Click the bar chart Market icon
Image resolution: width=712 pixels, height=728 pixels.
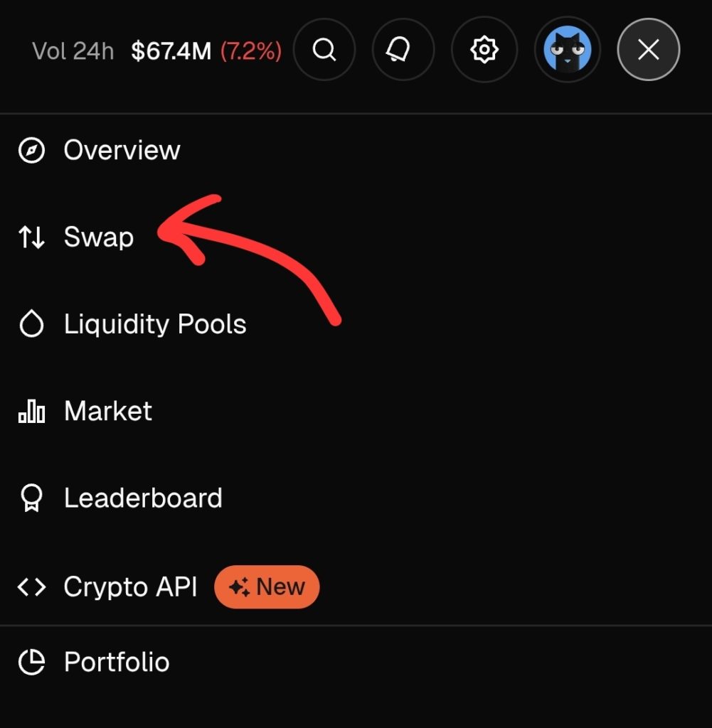[31, 412]
